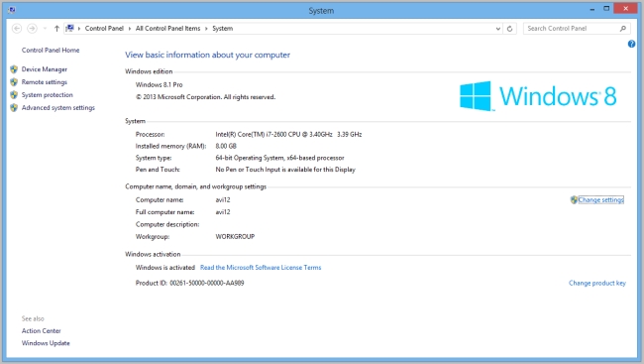Open help via blue question icon
Screen dimensions: 644x364
point(631,44)
